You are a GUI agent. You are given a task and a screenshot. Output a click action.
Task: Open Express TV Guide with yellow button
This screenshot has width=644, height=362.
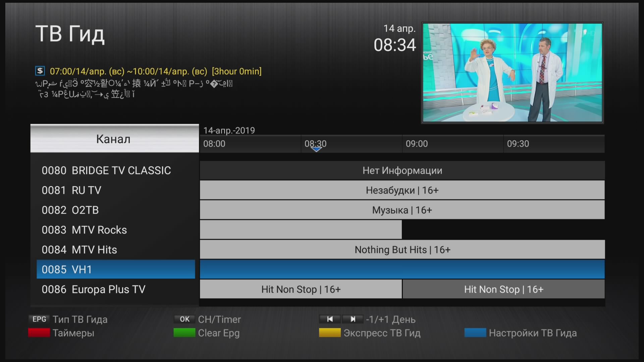pos(330,333)
